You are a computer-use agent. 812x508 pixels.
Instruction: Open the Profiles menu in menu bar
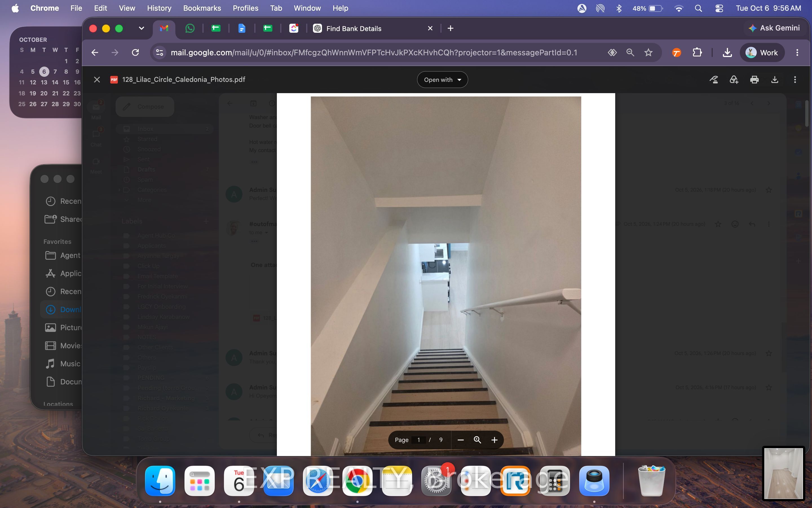(246, 8)
